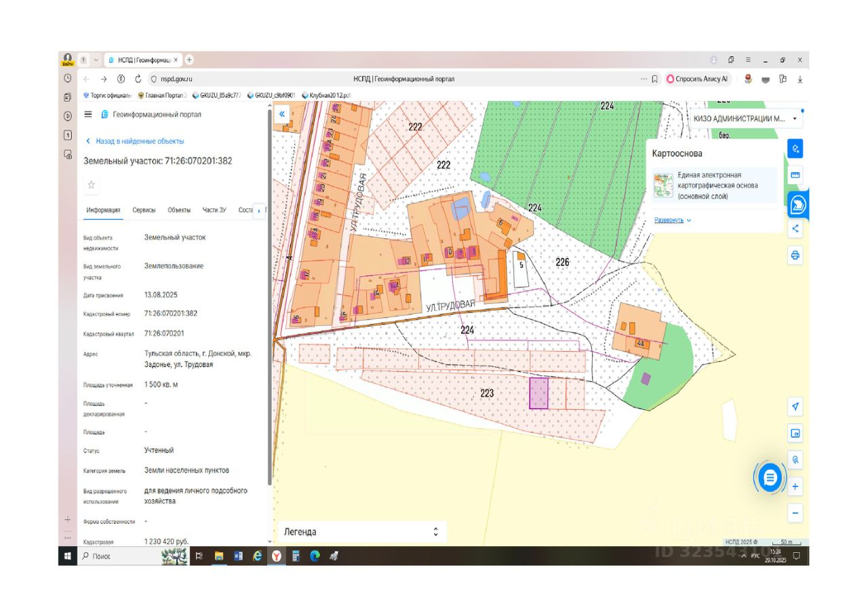This screenshot has width=868, height=614.
Task: Open the Торги официальный bookmark
Action: coord(108,96)
